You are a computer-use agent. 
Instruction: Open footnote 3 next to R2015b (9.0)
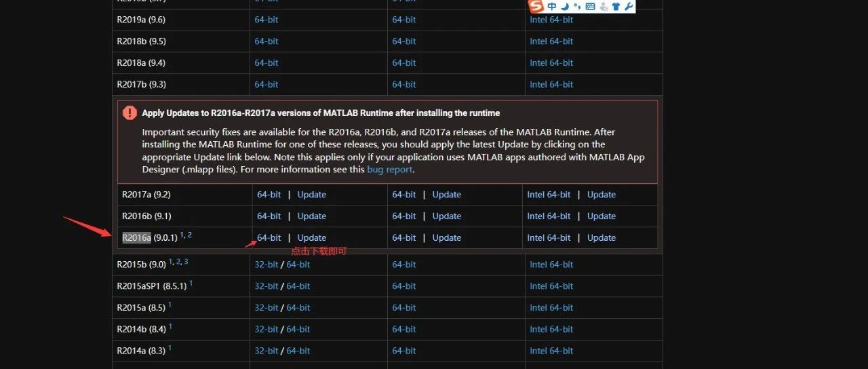tap(186, 262)
